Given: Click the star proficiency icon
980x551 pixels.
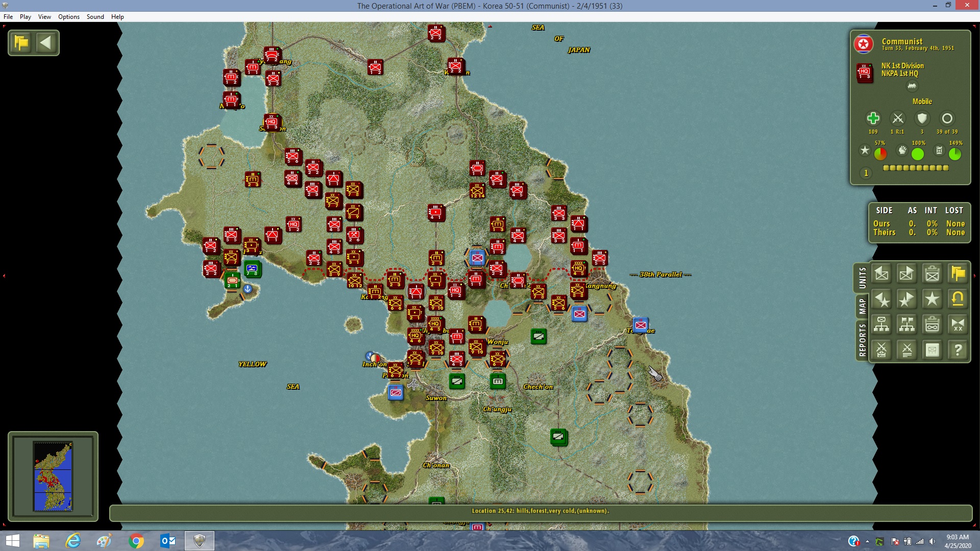Looking at the screenshot, I should click(x=865, y=150).
